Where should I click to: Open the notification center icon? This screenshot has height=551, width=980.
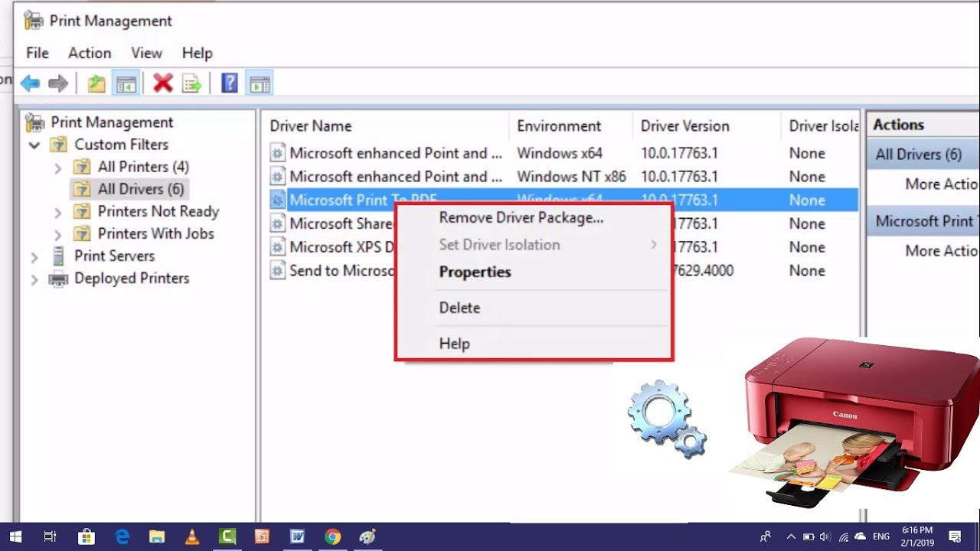click(955, 536)
